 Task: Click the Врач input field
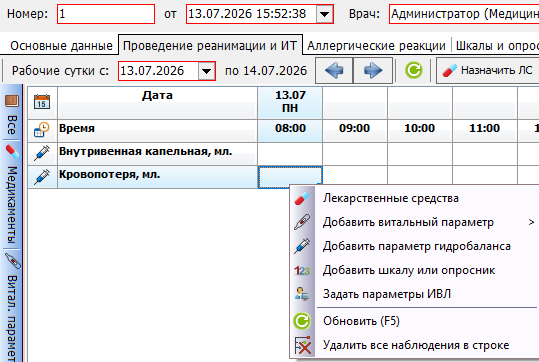464,14
